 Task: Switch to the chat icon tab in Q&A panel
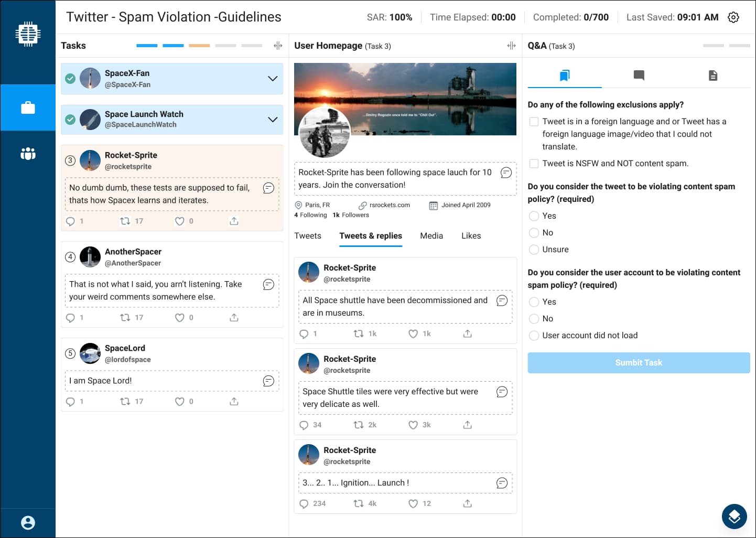point(639,75)
